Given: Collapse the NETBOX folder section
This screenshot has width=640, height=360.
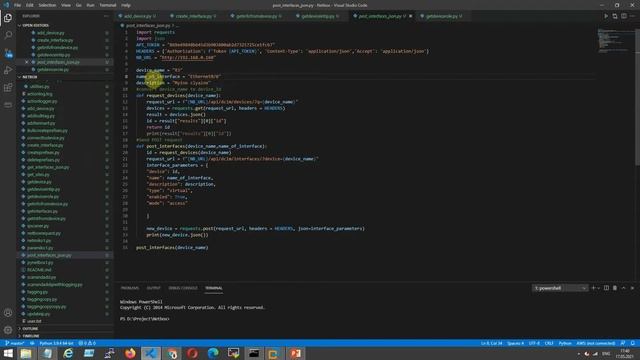Looking at the screenshot, I should [x=29, y=77].
